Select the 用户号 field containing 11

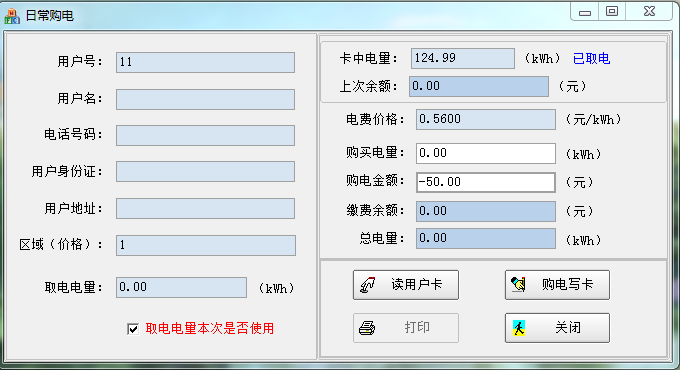pos(206,62)
